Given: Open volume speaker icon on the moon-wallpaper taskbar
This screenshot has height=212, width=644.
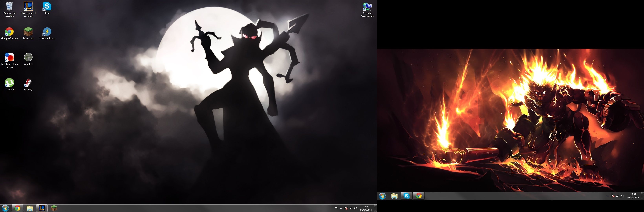Looking at the screenshot, I should pos(356,208).
